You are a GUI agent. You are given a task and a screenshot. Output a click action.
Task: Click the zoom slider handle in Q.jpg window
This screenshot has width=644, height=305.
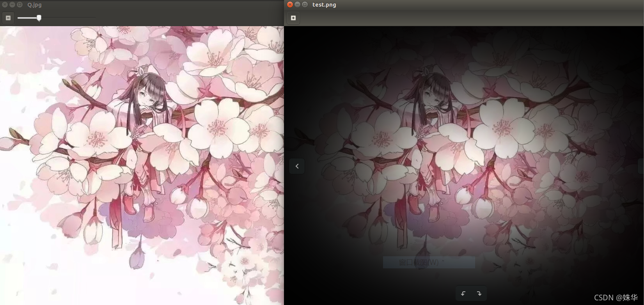(x=39, y=18)
